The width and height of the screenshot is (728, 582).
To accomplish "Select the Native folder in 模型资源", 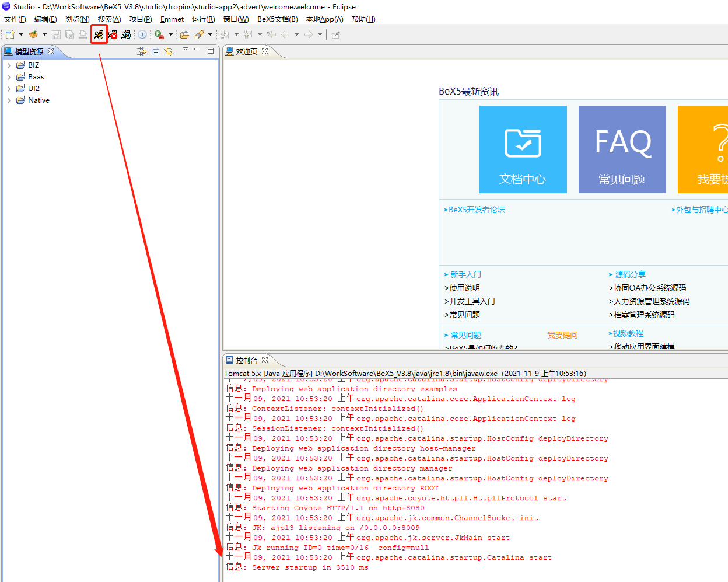I will point(38,100).
